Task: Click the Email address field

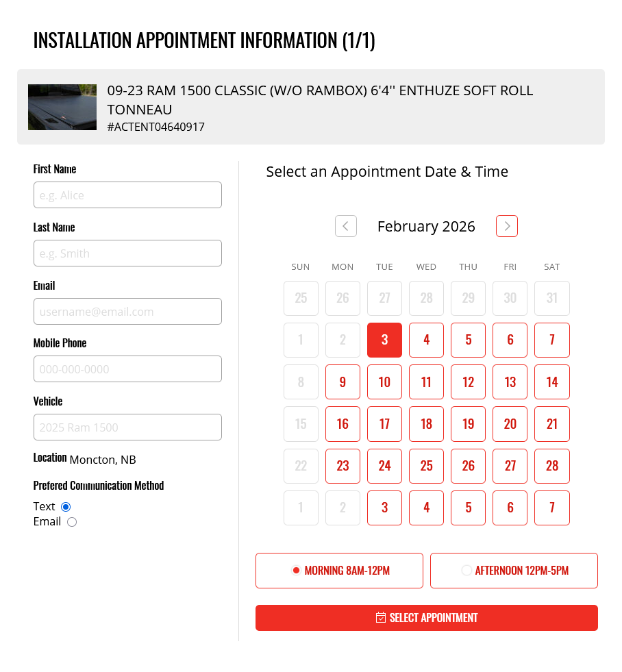Action: pos(127,312)
